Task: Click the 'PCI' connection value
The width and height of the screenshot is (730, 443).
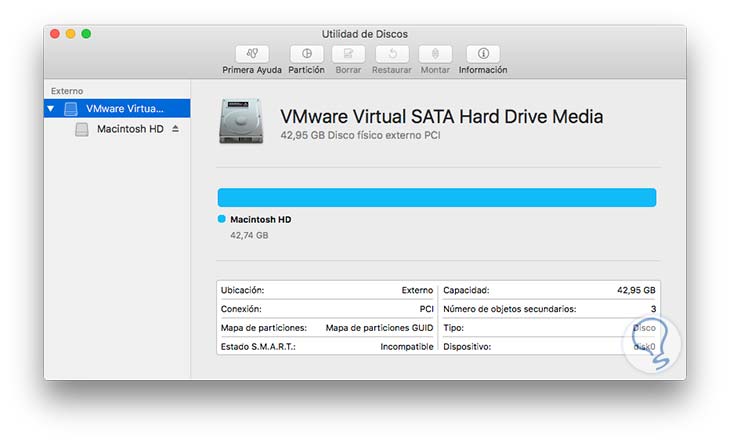Action: click(x=426, y=309)
